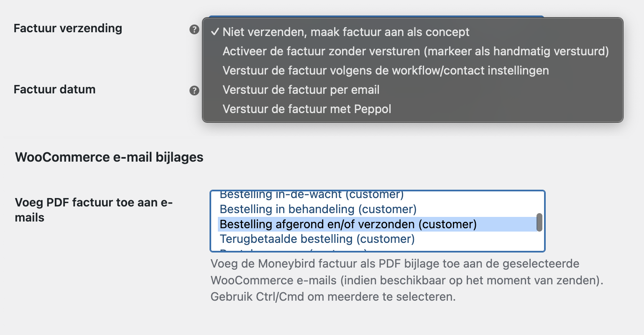Image resolution: width=644 pixels, height=335 pixels.
Task: Click the partially hidden entry below Terugbetaalde bestelling
Action: (x=293, y=250)
